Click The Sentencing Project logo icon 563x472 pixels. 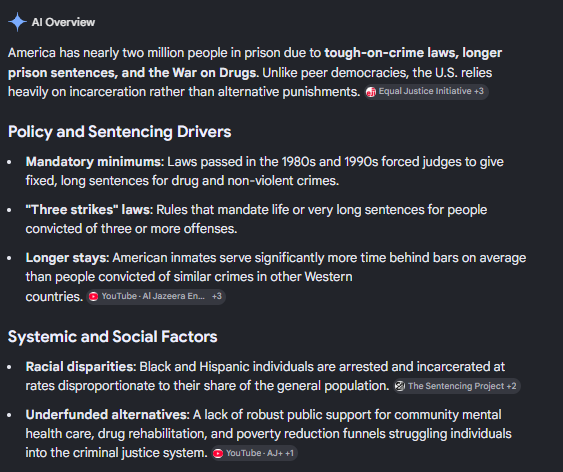[400, 386]
